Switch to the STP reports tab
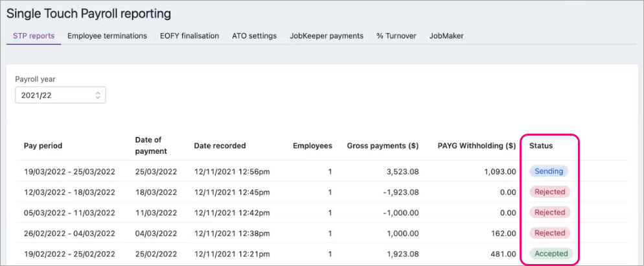The image size is (644, 266). tap(34, 36)
